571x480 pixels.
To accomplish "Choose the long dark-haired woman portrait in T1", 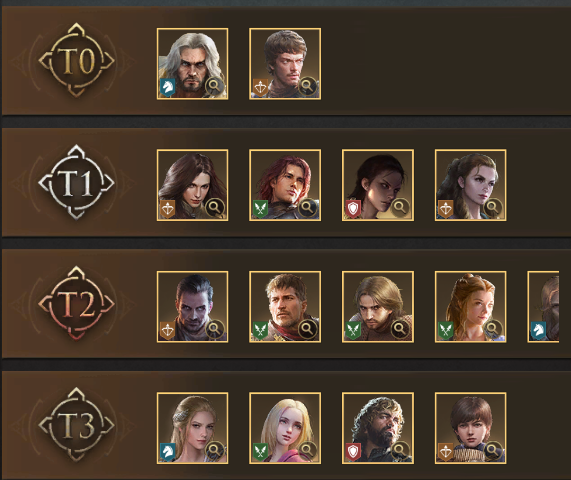I will pyautogui.click(x=193, y=185).
